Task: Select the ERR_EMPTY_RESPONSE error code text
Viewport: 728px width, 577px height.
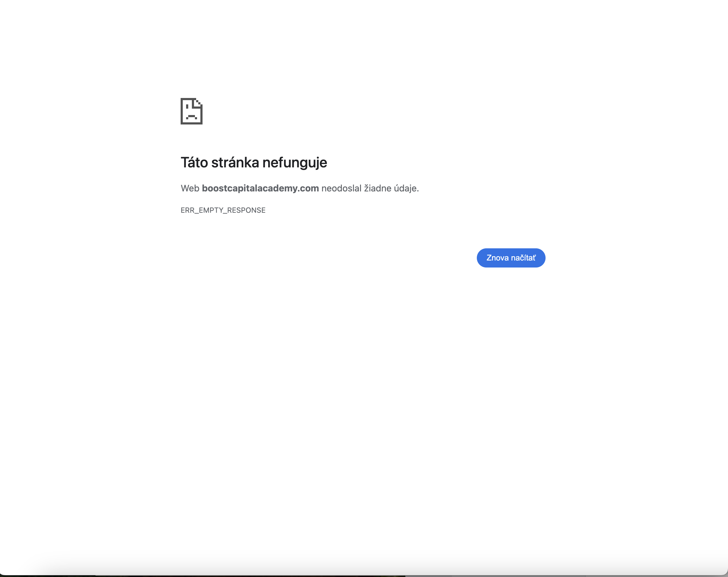Action: (x=223, y=210)
